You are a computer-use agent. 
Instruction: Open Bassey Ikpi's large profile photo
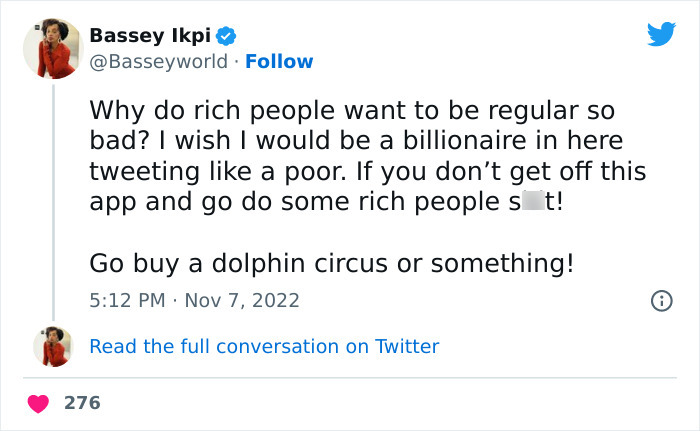(x=52, y=48)
